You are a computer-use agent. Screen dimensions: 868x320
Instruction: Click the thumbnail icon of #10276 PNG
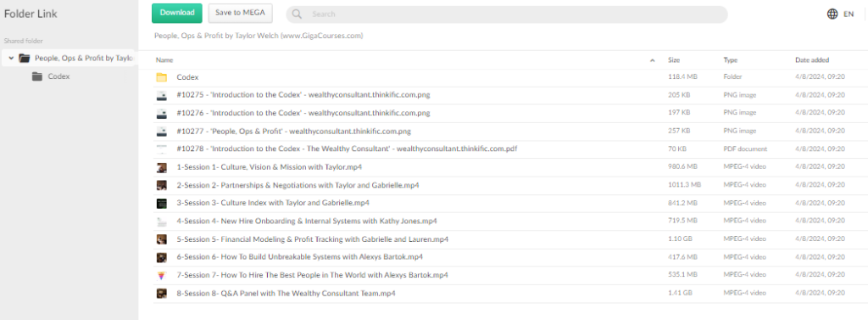click(x=162, y=113)
